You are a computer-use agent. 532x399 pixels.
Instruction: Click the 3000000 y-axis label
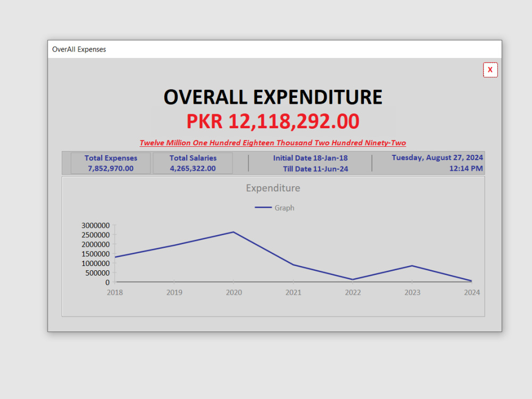point(95,226)
